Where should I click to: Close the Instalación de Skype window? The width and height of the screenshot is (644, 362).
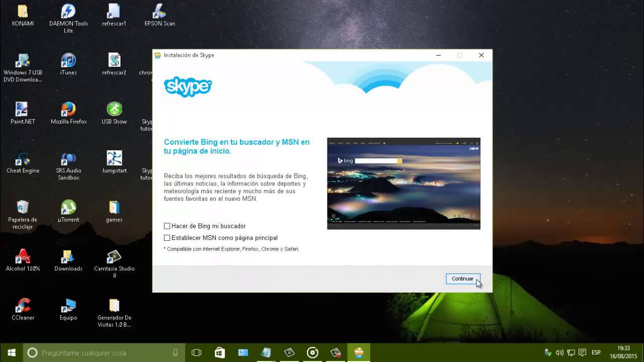[x=481, y=55]
